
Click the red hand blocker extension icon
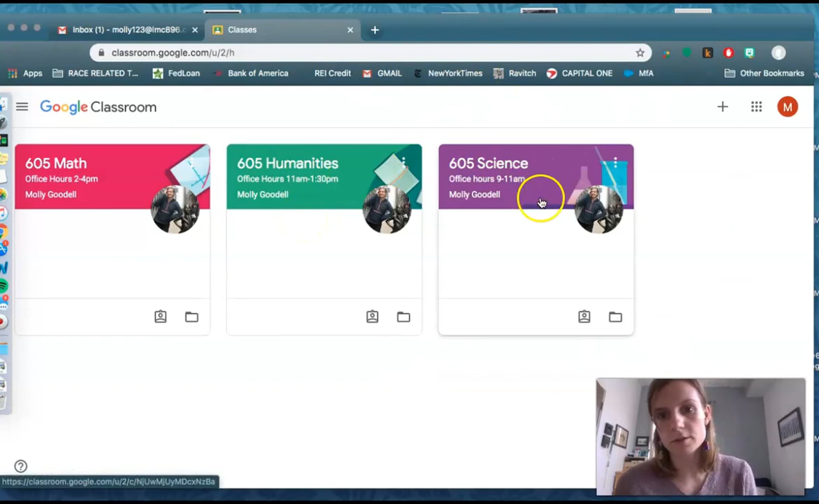tap(728, 53)
